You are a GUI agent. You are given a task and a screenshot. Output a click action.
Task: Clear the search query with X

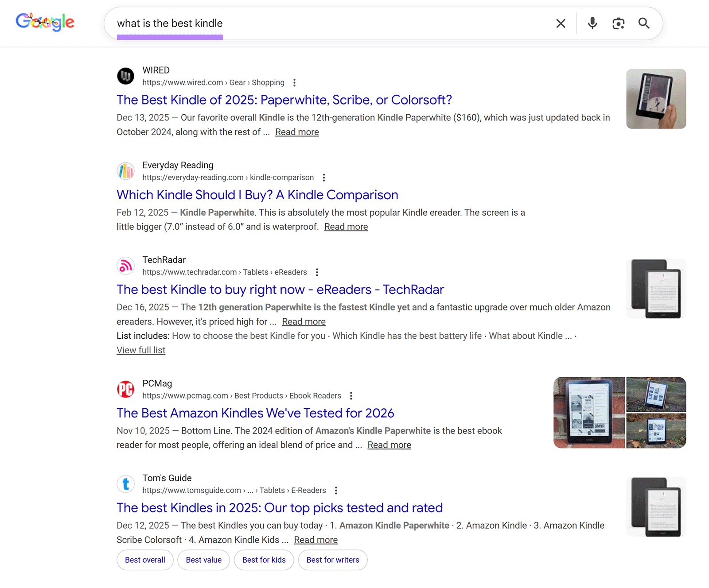560,23
